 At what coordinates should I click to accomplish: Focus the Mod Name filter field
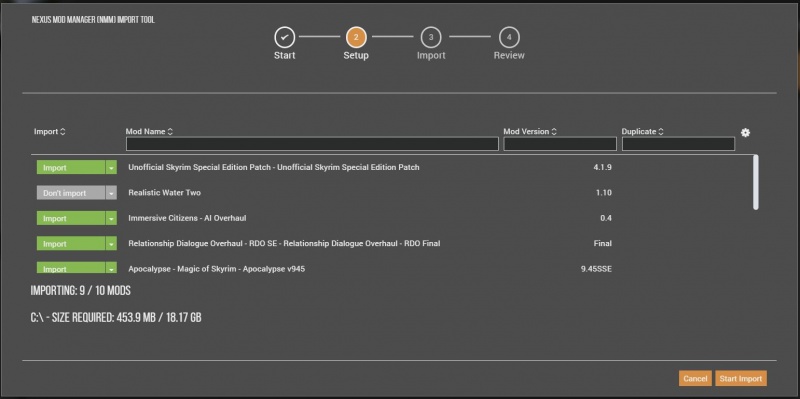pos(312,144)
